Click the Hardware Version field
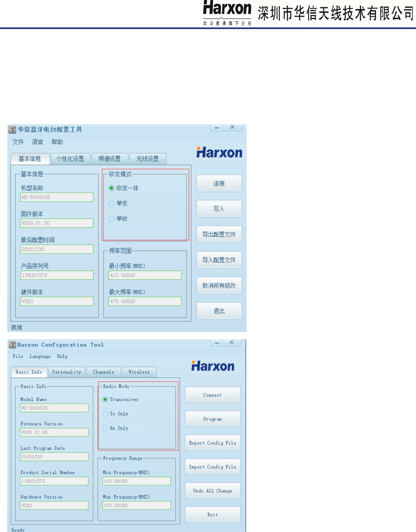Image resolution: width=416 pixels, height=532 pixels. (54, 505)
